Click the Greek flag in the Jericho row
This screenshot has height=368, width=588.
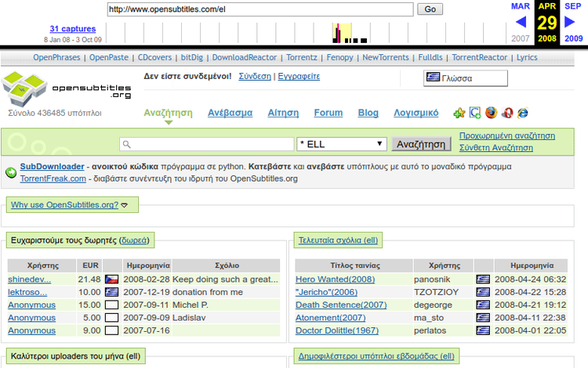(483, 292)
